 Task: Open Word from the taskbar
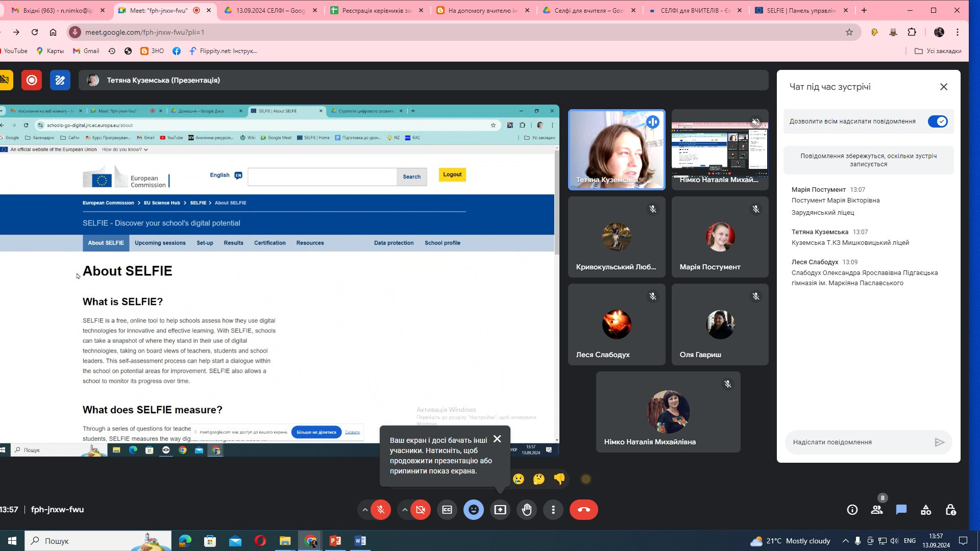360,541
